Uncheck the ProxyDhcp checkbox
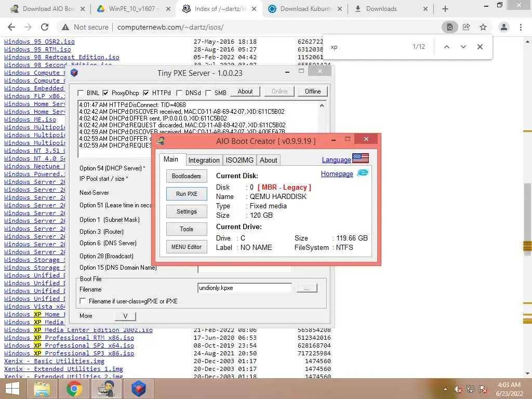 (x=105, y=93)
